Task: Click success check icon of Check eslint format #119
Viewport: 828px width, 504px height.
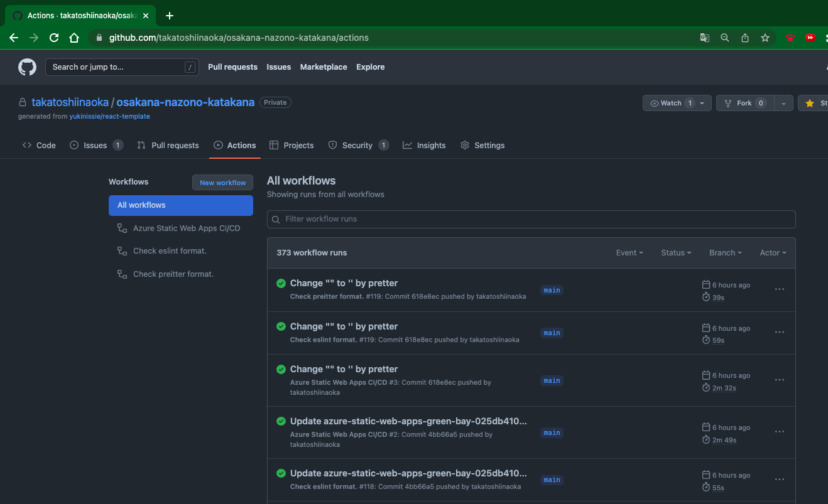Action: point(281,326)
